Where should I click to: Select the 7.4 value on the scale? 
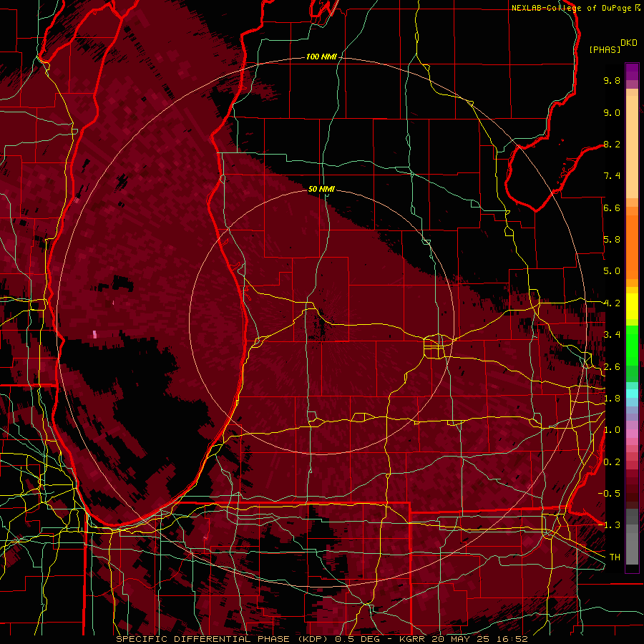[x=612, y=176]
